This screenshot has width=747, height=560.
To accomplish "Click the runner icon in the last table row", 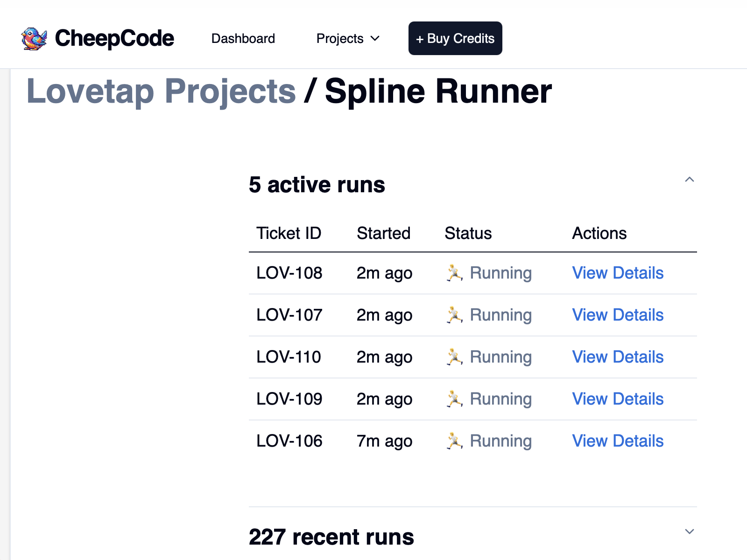I will (x=454, y=441).
